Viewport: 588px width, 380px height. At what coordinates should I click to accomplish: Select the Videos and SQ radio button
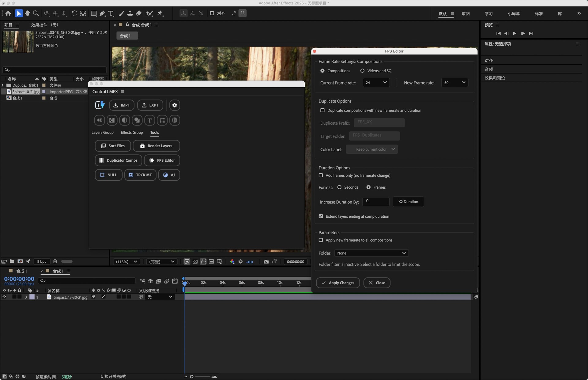point(362,71)
